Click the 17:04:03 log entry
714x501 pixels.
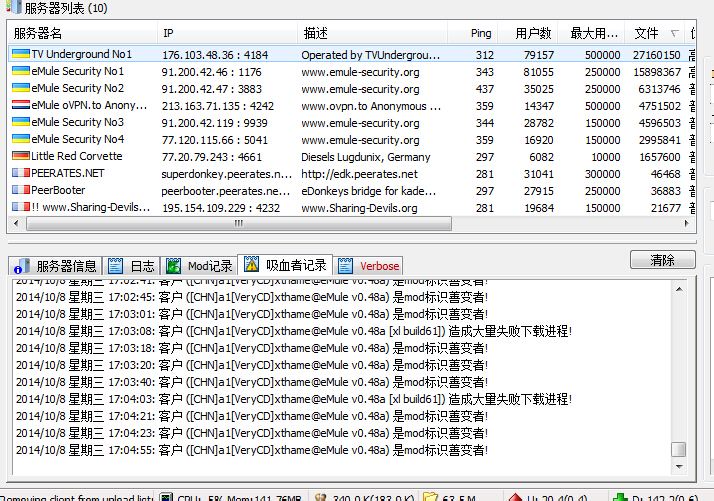294,399
